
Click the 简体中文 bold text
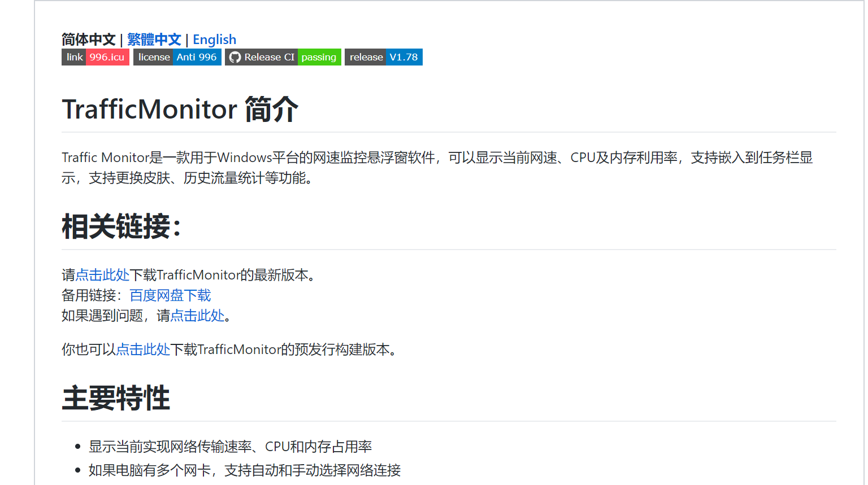tap(89, 40)
